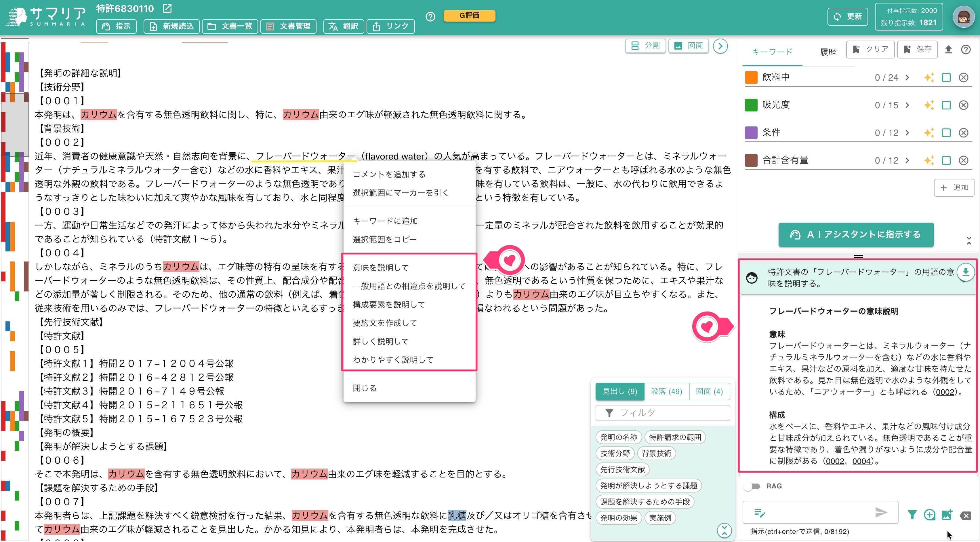This screenshot has height=542, width=980.
Task: Choose 要約文を作成して in context menu
Action: coord(409,323)
